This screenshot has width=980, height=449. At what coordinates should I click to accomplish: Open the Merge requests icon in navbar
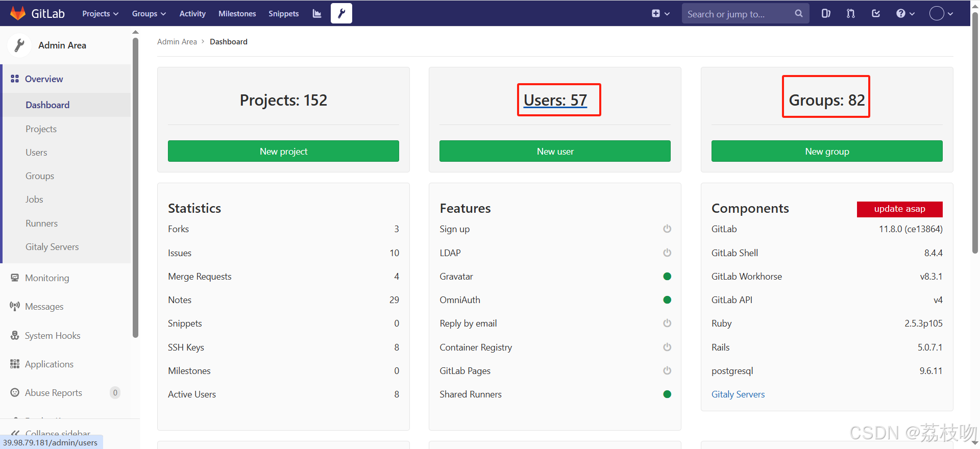pos(850,14)
